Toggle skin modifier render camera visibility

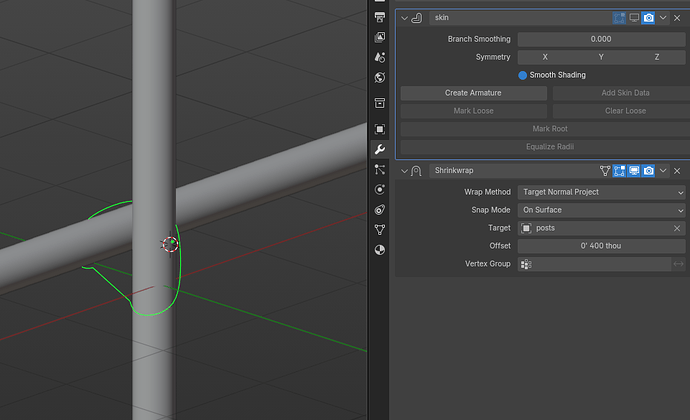click(648, 18)
